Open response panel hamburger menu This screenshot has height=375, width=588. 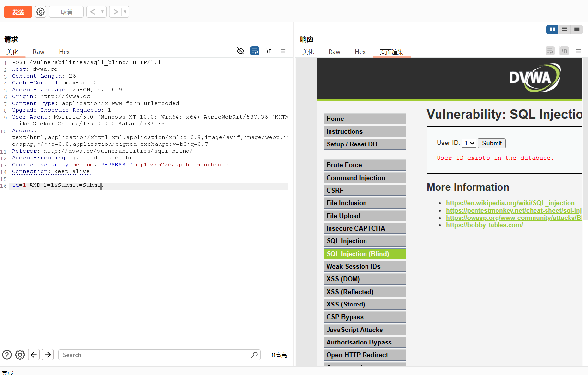point(578,51)
